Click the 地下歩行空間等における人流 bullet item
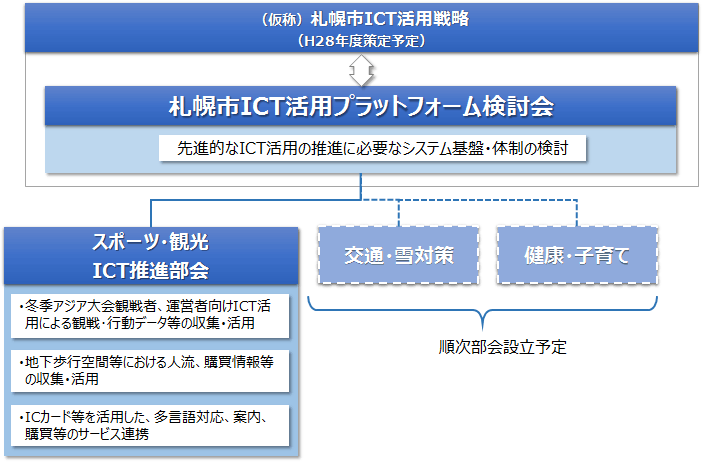The height and width of the screenshot is (462, 702). point(150,371)
